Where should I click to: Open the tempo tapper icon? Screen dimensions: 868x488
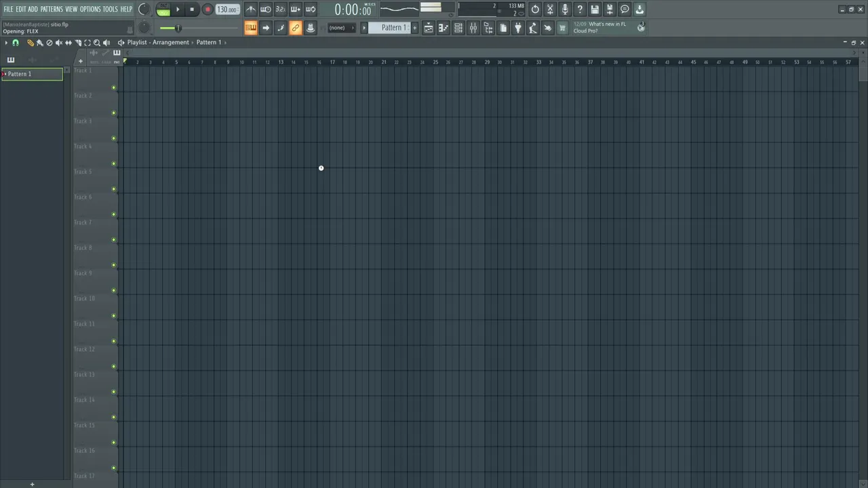[x=533, y=28]
